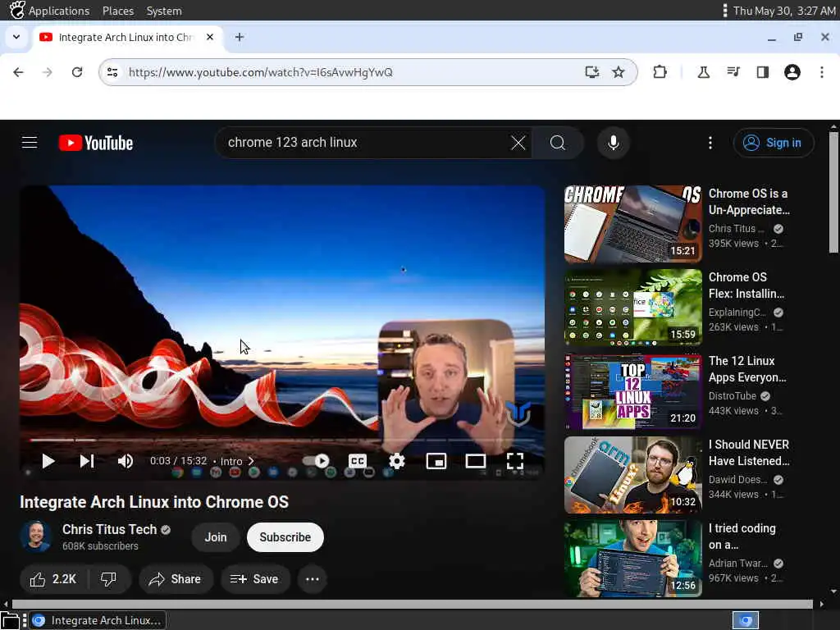Viewport: 840px width, 630px height.
Task: Open the Extensions puzzle icon
Action: [x=660, y=72]
